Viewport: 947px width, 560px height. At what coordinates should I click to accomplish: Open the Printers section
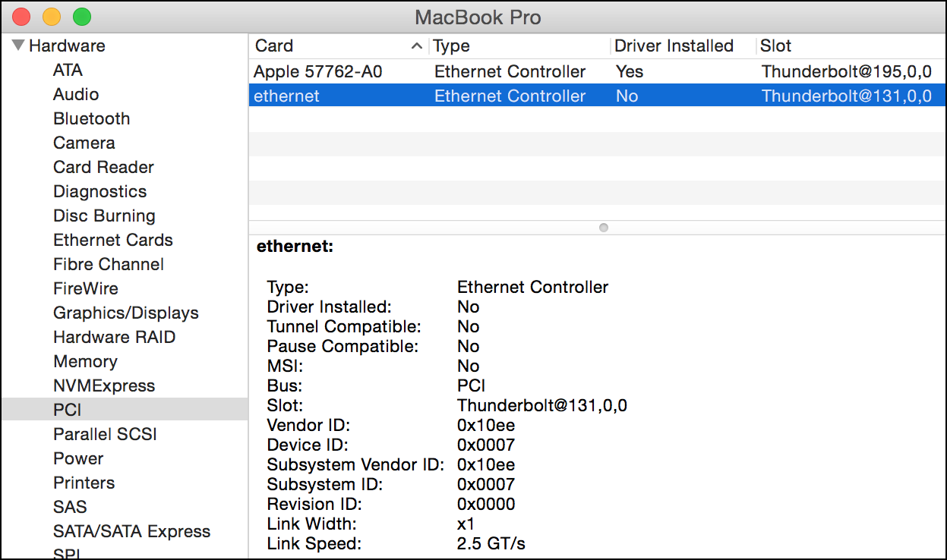(84, 483)
